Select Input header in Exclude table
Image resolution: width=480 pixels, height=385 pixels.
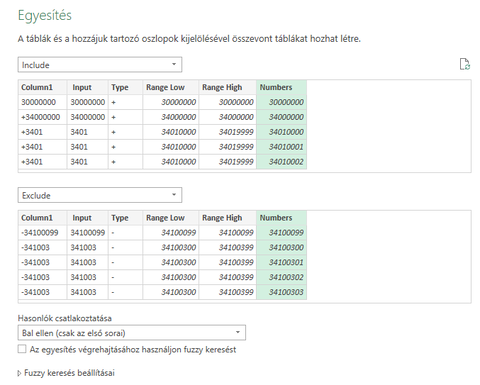(x=88, y=218)
